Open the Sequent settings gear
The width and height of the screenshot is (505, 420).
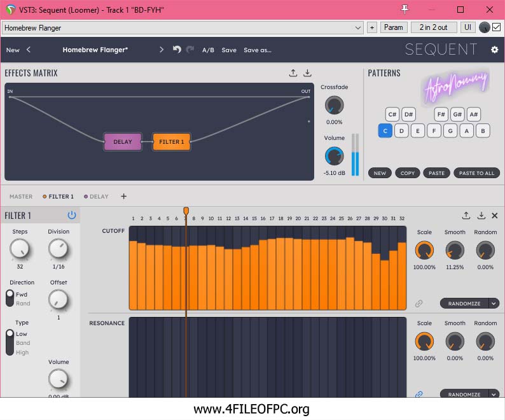click(x=494, y=50)
